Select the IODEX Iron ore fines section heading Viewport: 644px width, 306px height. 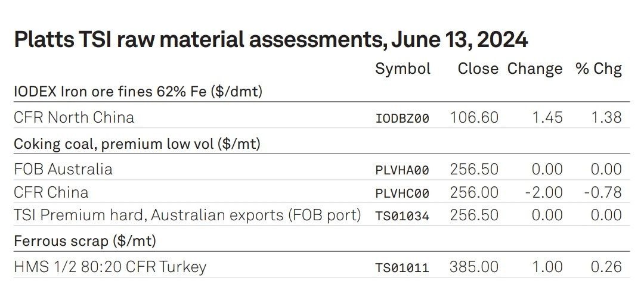138,92
